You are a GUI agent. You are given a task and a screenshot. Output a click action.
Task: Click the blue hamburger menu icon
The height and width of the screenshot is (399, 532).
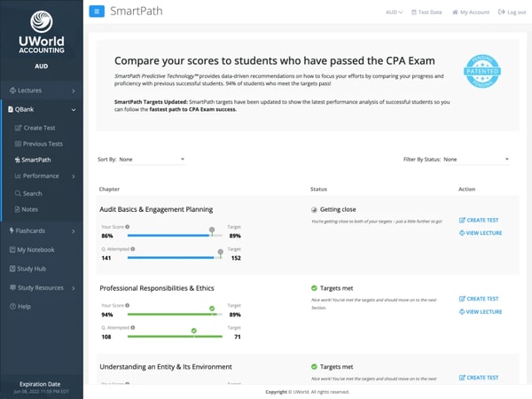[97, 12]
